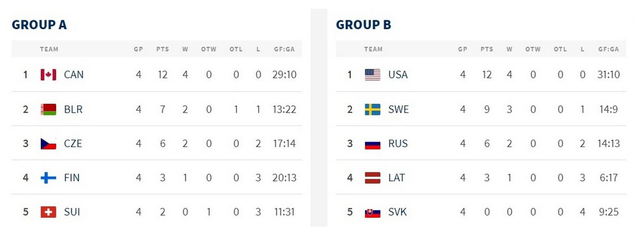Image resolution: width=644 pixels, height=246 pixels.
Task: Open the SVK team name
Action: tap(398, 212)
